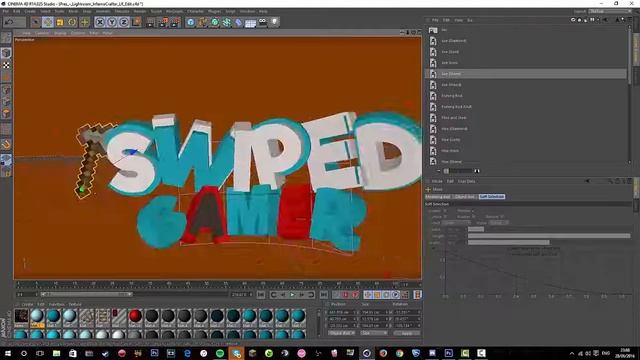The image size is (640, 360).
Task: Click the timeline layout icon far right
Action: pyautogui.click(x=417, y=294)
